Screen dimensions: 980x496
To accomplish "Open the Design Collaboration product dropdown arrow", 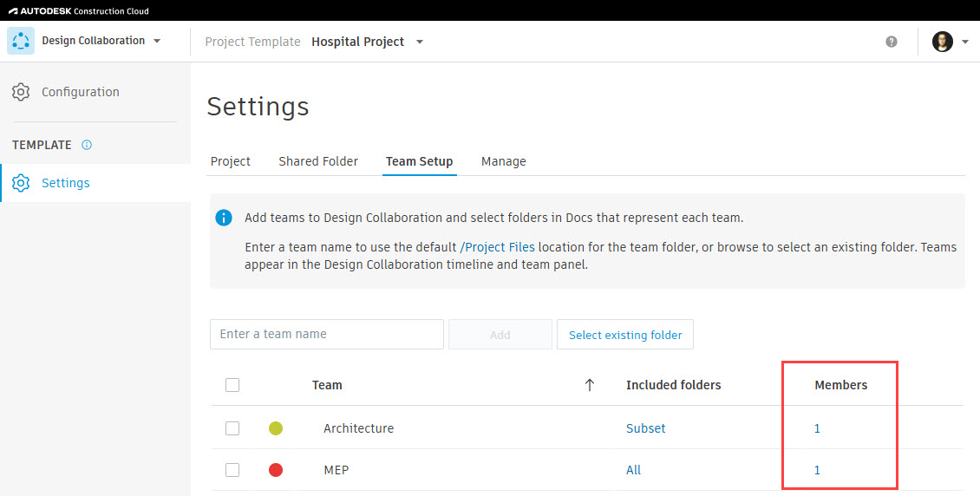I will tap(157, 42).
